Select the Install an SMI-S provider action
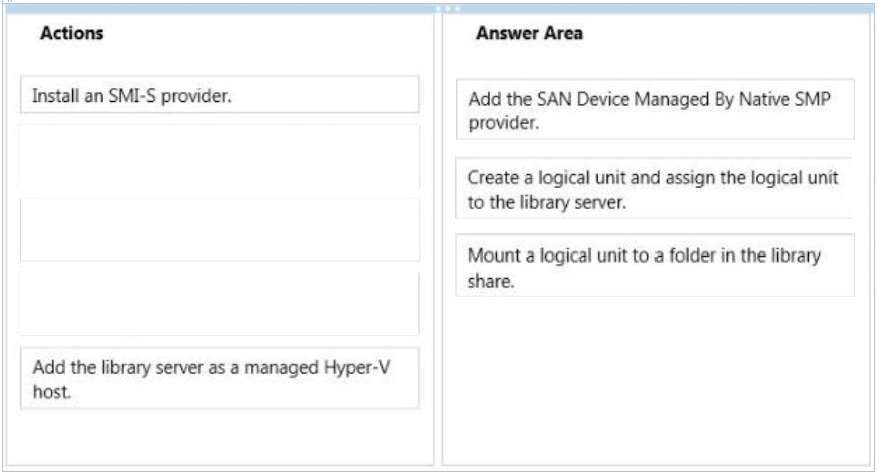 [220, 95]
